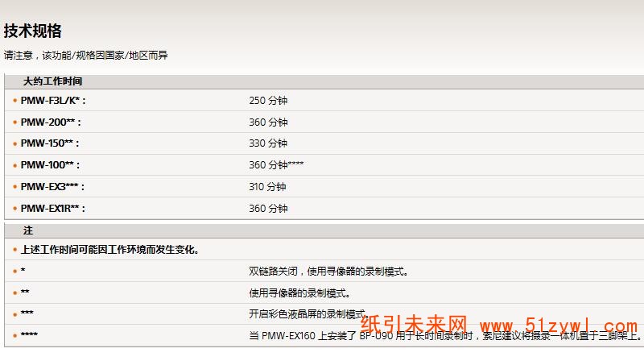Click the 330 分钟 value
Screen dimensions: 644x361
(268, 143)
